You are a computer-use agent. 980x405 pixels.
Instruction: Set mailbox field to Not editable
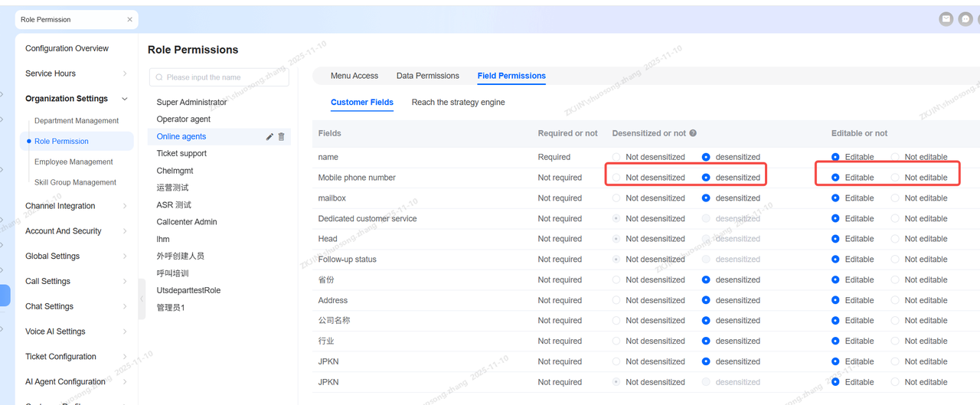click(x=895, y=198)
